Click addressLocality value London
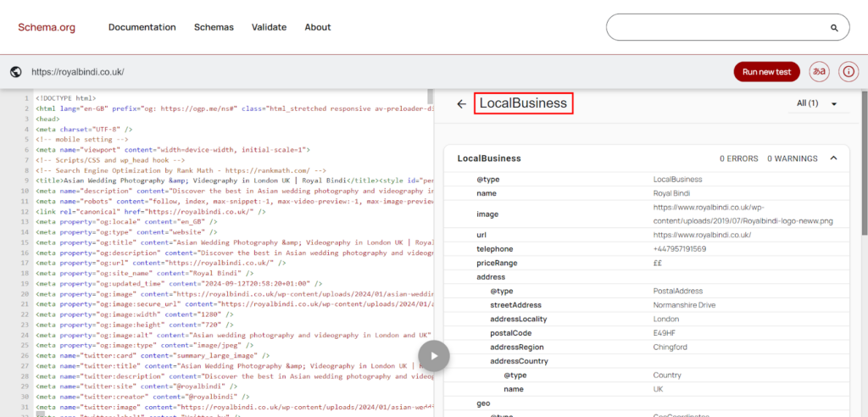The height and width of the screenshot is (417, 868). [x=666, y=319]
